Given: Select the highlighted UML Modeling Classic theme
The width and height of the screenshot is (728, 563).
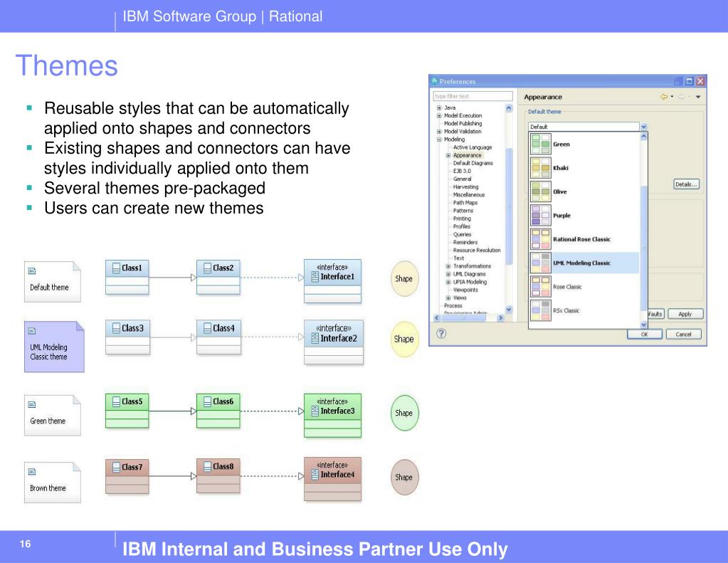Looking at the screenshot, I should pos(584,263).
